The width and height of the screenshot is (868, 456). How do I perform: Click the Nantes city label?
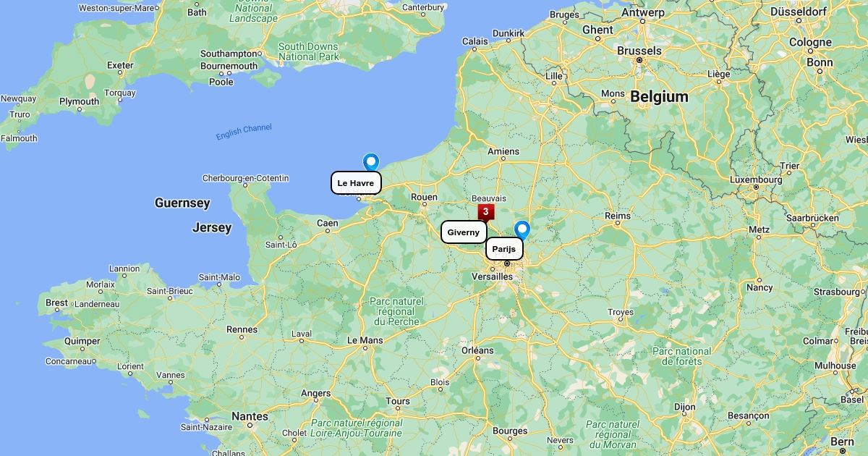[250, 416]
